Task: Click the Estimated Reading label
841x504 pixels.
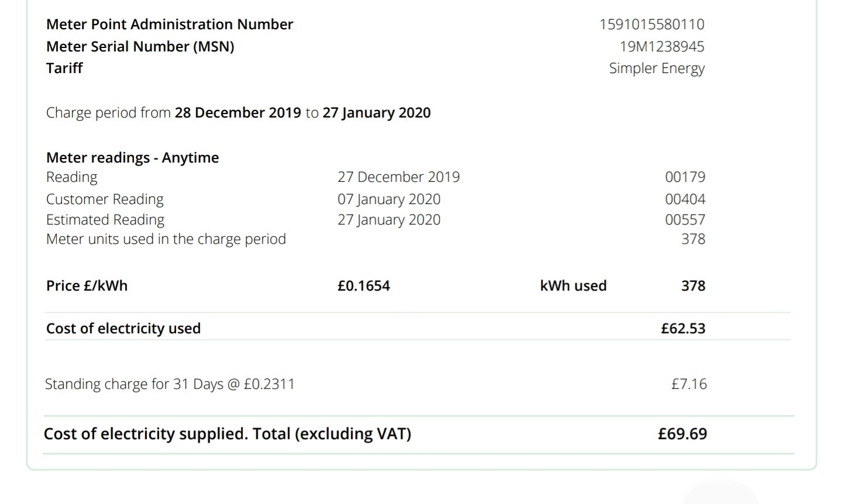Action: click(x=105, y=220)
